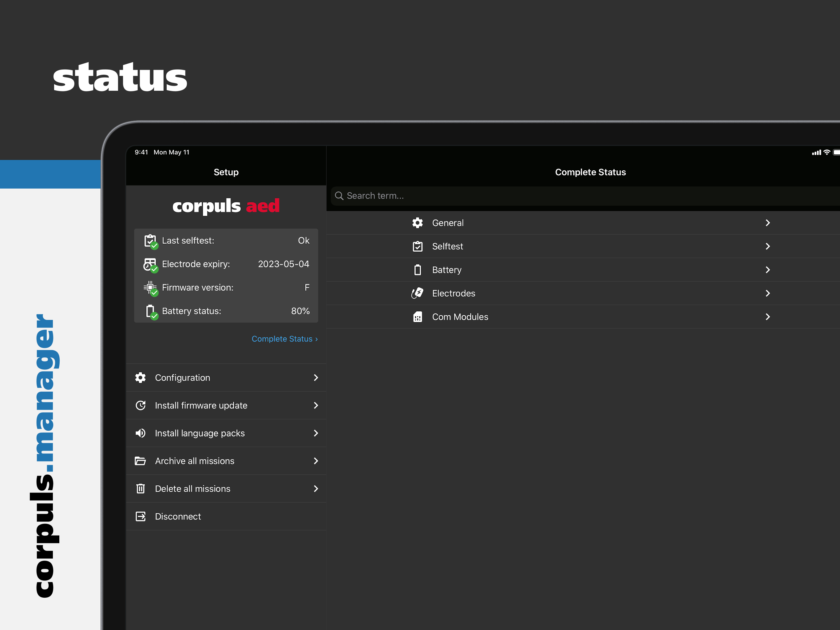The height and width of the screenshot is (630, 840).
Task: Expand the Selftest row chevron
Action: pyautogui.click(x=767, y=247)
